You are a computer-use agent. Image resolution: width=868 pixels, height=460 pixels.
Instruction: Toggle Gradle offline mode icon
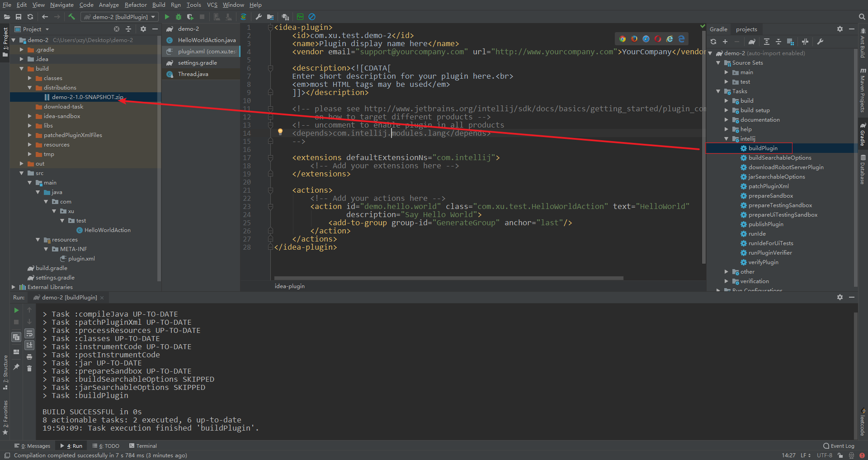pos(805,42)
